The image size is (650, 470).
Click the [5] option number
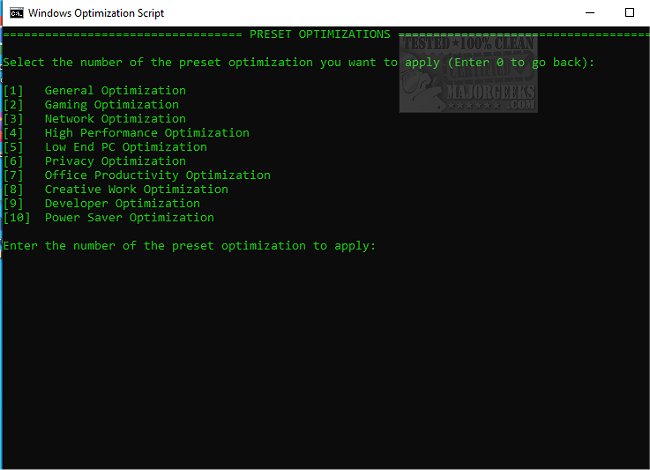coord(13,147)
